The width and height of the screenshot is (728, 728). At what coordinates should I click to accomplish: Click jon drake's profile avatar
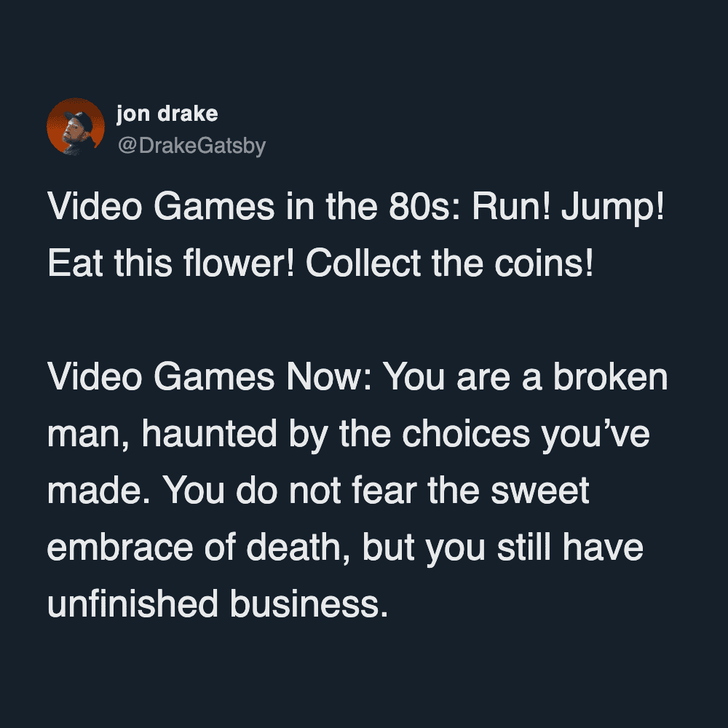(x=76, y=127)
